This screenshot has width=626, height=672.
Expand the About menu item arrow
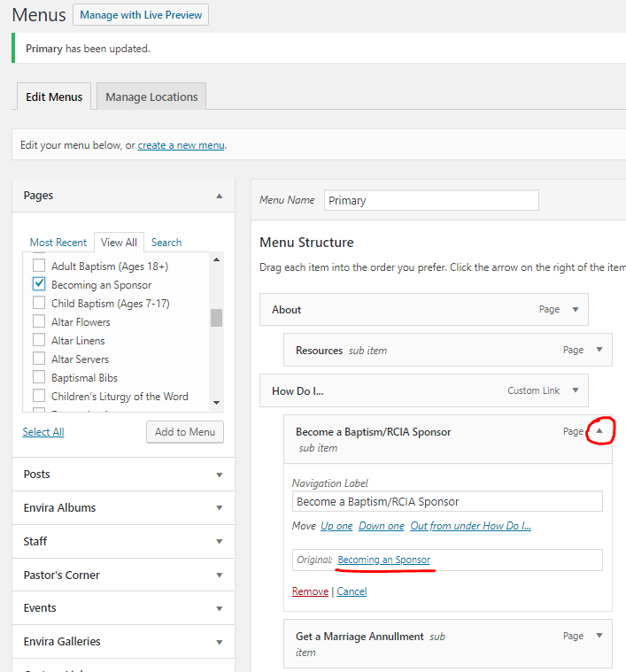576,310
